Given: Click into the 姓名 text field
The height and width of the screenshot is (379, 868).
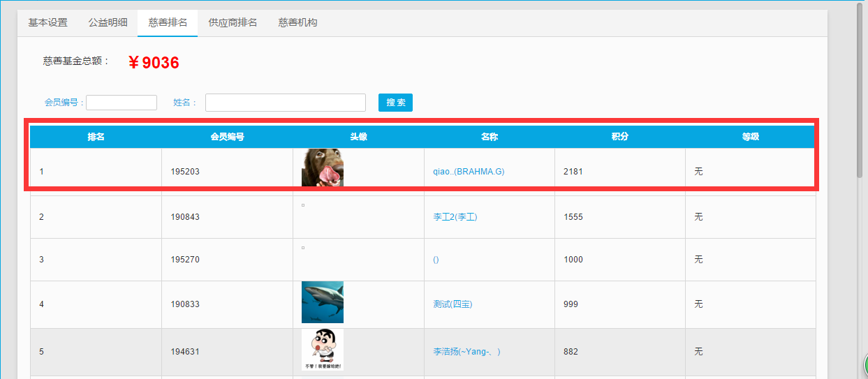Looking at the screenshot, I should (285, 103).
